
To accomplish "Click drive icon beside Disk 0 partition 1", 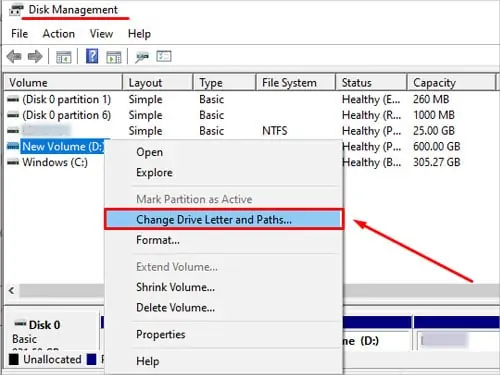I will point(13,99).
